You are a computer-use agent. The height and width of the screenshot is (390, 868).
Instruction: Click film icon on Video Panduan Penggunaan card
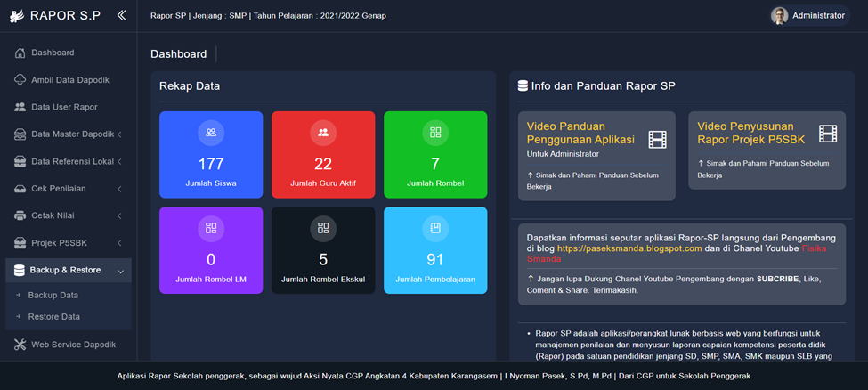(657, 138)
